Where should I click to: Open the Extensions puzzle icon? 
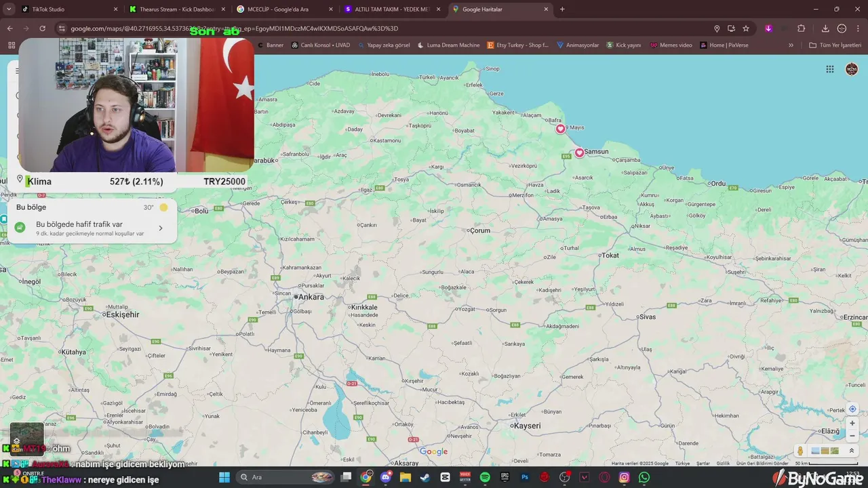point(802,28)
